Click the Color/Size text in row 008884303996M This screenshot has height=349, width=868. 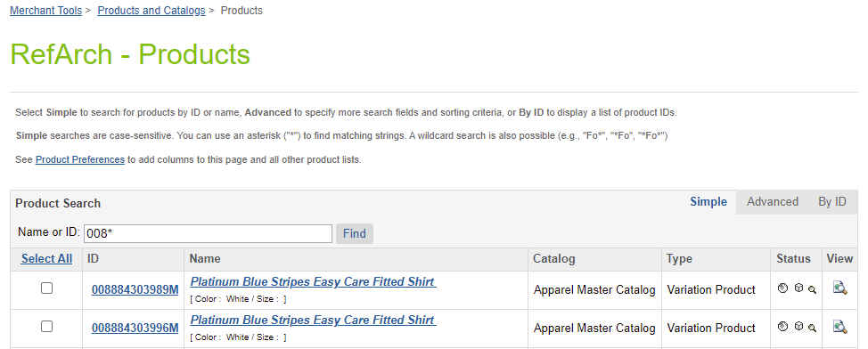[238, 337]
